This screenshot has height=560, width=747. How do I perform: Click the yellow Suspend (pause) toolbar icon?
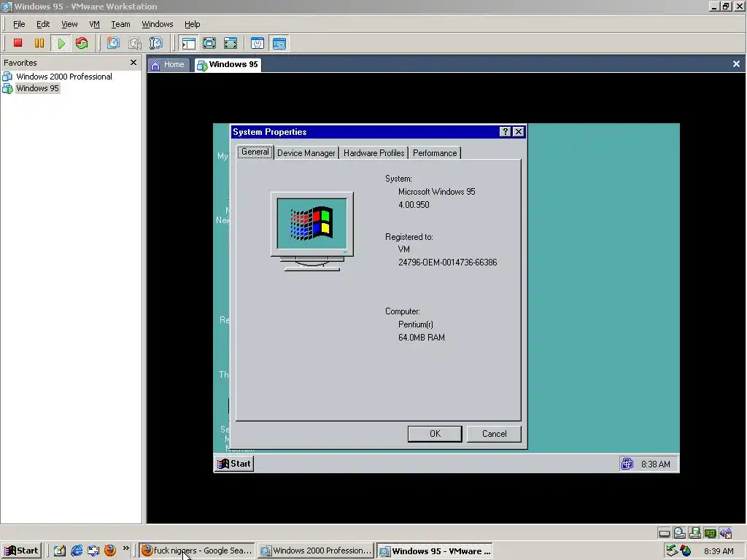click(x=39, y=43)
